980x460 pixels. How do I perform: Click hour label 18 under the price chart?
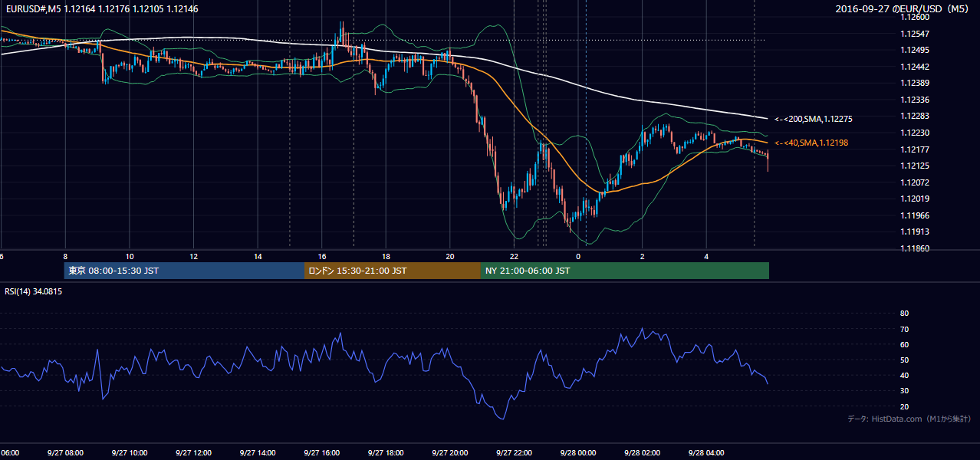[386, 256]
